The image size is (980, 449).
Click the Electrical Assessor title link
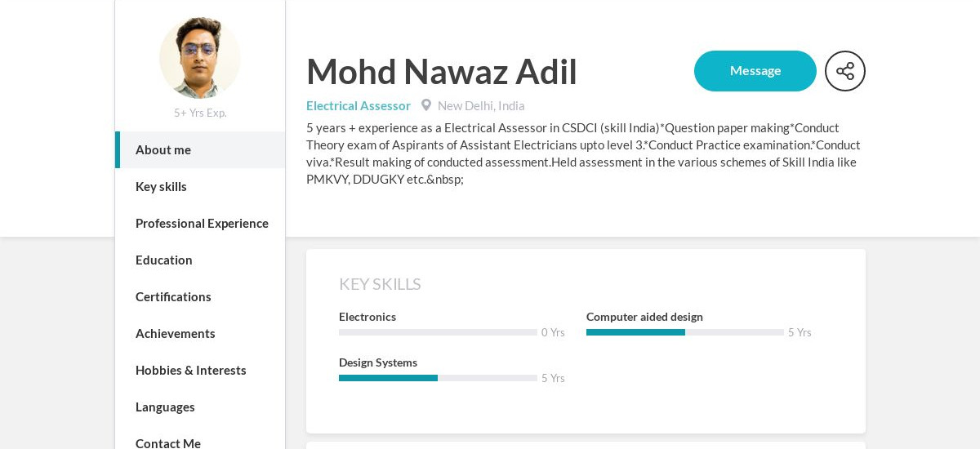point(359,105)
